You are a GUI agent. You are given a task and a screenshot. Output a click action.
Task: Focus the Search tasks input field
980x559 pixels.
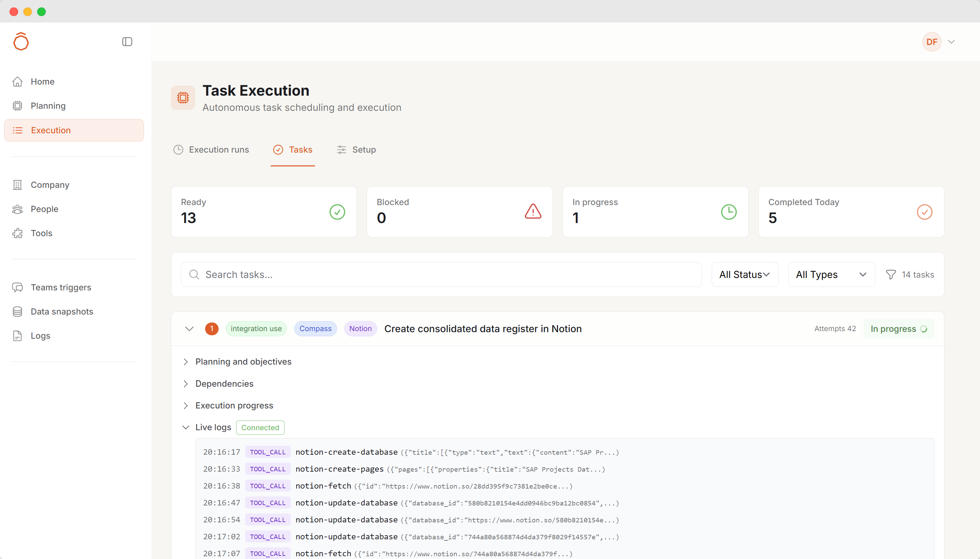point(441,274)
